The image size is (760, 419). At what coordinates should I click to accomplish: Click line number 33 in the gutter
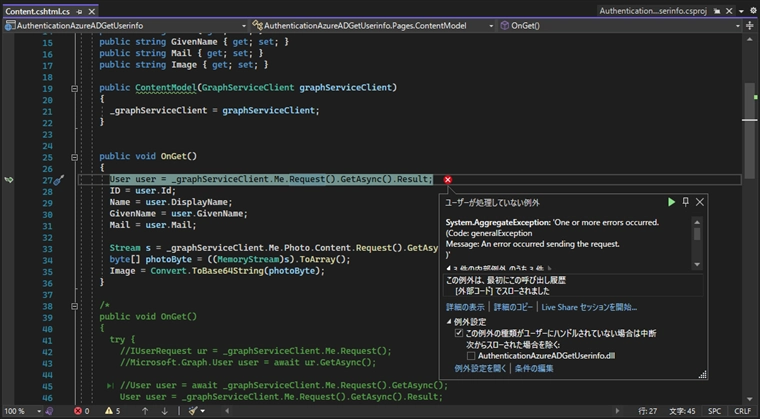47,249
